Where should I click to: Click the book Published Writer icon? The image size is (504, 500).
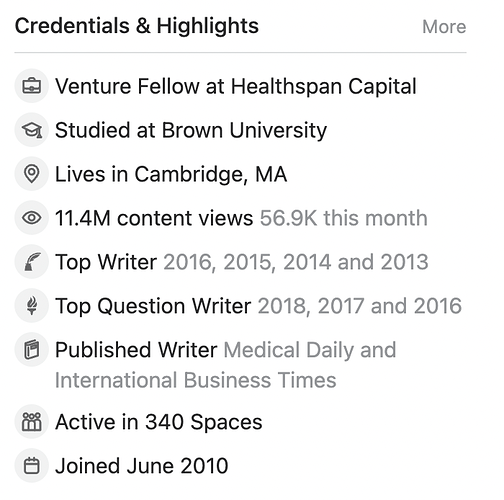(x=32, y=350)
